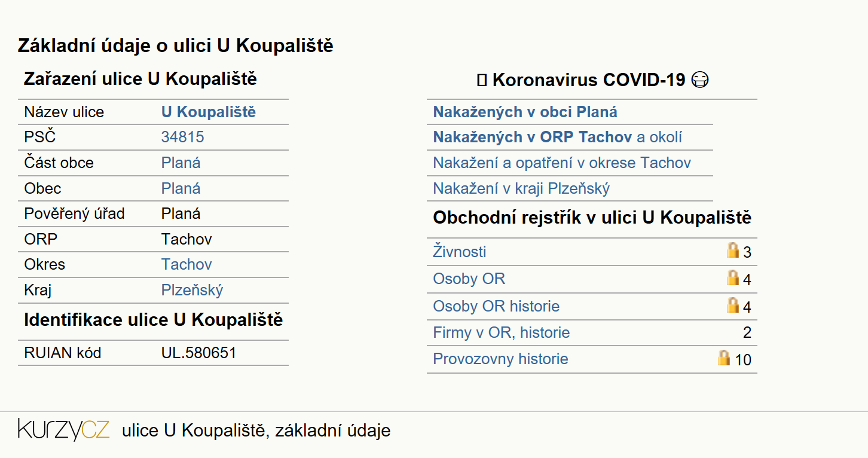Open the Tachov link in Okres row
Viewport: 868px width, 458px height.
[187, 264]
